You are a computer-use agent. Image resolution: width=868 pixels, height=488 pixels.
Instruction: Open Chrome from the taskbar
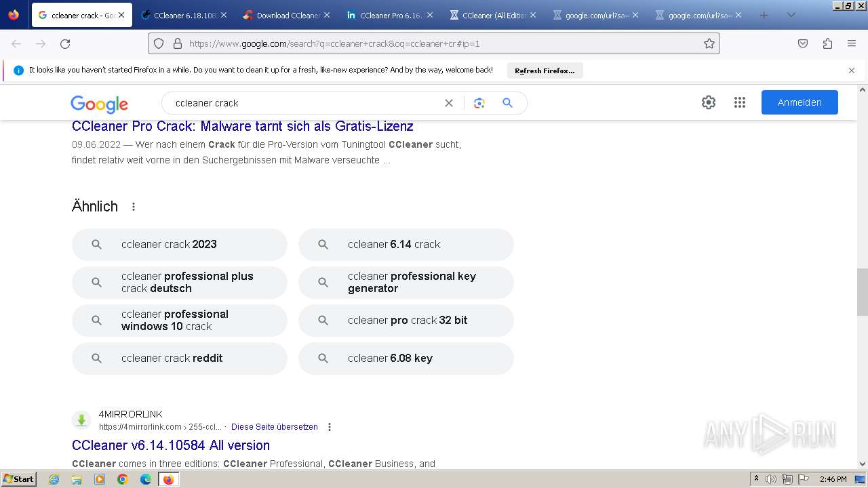(123, 479)
